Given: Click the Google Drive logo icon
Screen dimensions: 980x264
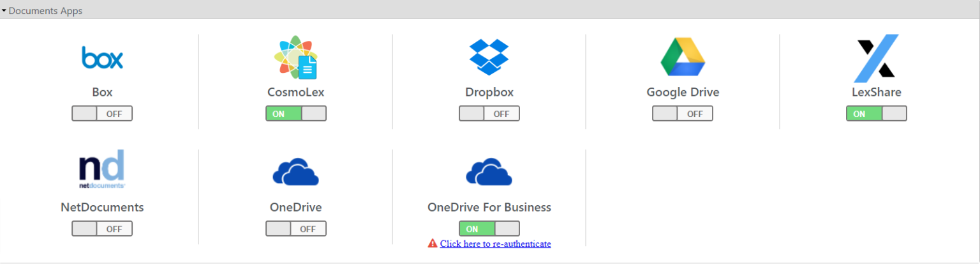Looking at the screenshot, I should (682, 57).
